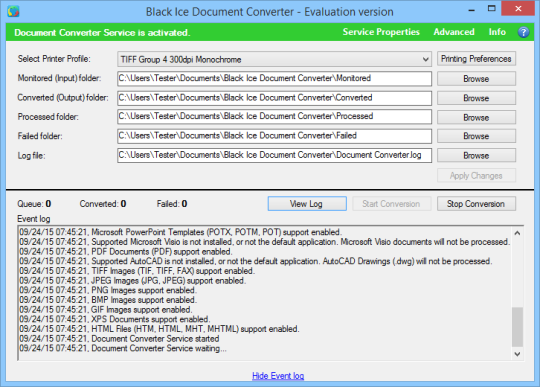Image resolution: width=540 pixels, height=387 pixels.
Task: Click event log scrollbar up arrow
Action: click(517, 233)
